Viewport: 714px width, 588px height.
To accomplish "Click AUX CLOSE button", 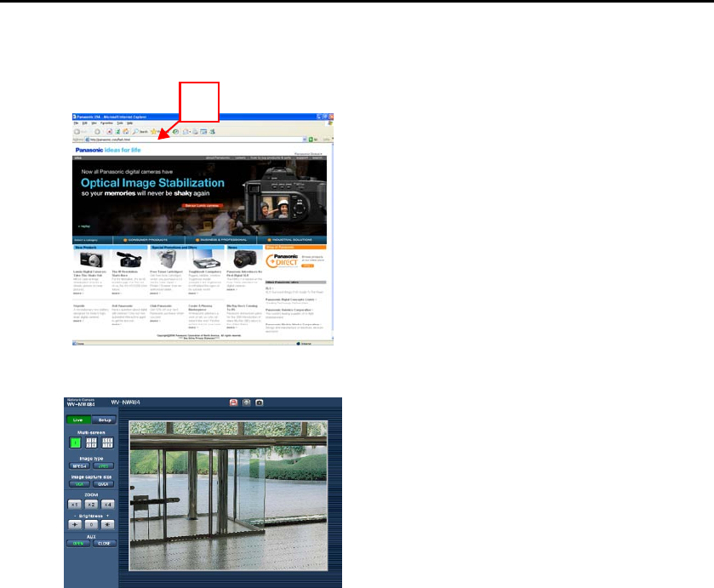I will tap(105, 544).
